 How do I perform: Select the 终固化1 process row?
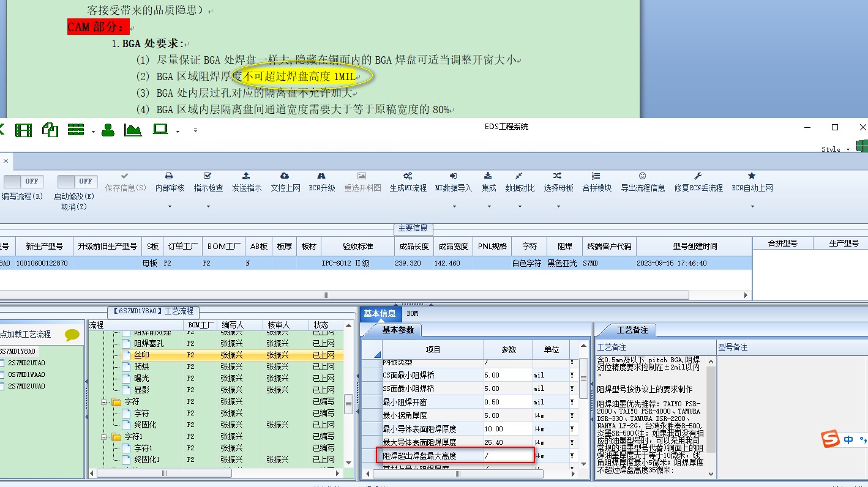216,459
